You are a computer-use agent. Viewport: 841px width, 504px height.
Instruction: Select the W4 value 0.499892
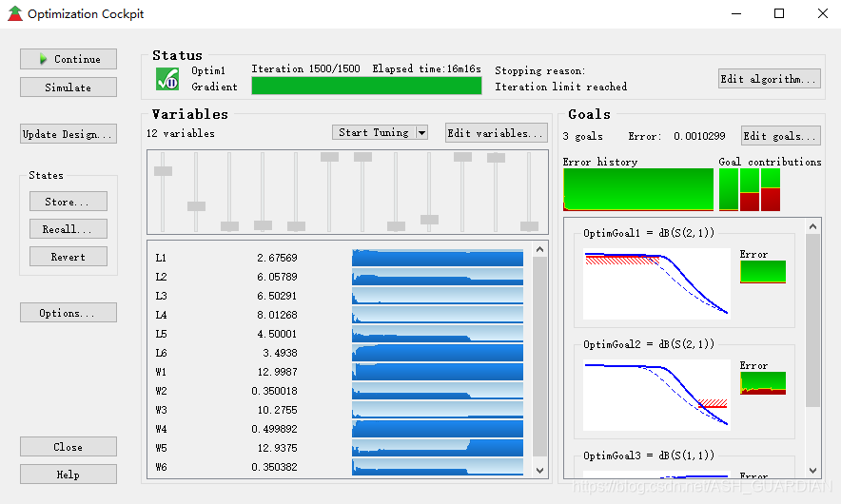coord(274,429)
